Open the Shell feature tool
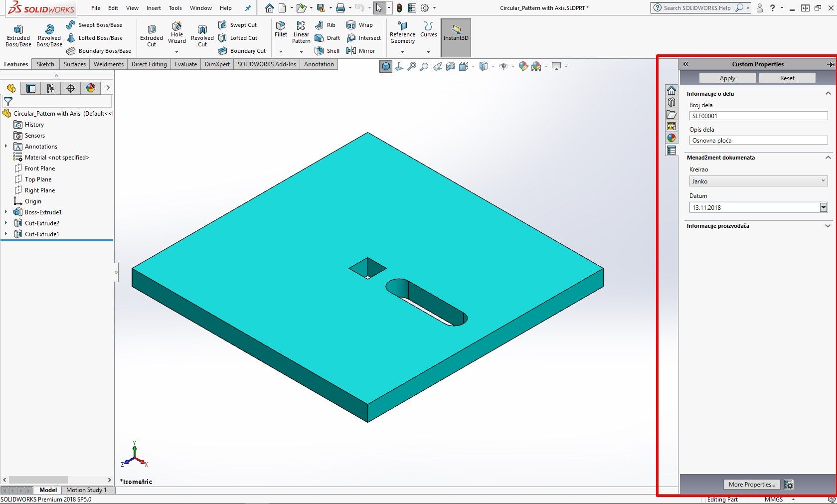The width and height of the screenshot is (837, 504). (327, 51)
